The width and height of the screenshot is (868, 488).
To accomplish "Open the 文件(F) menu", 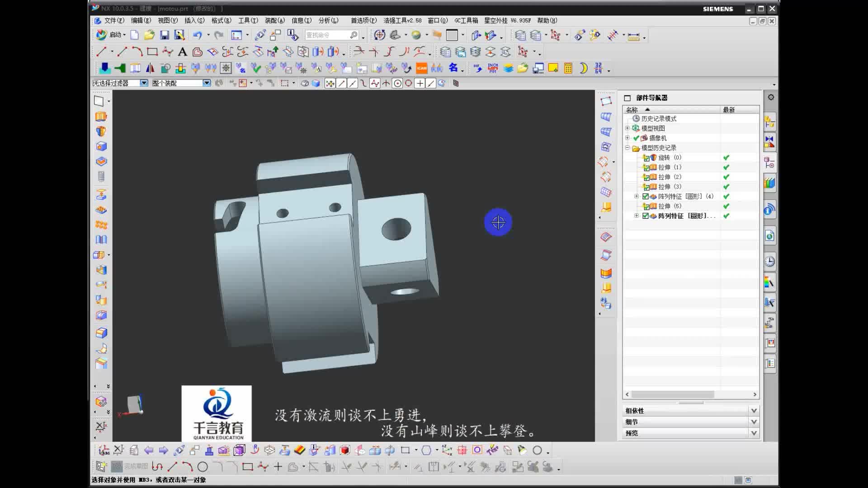I will click(x=114, y=20).
